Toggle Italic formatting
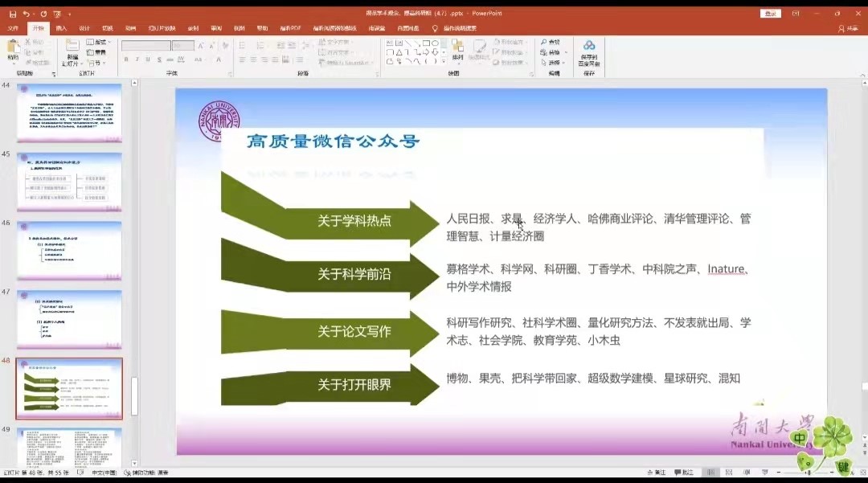The image size is (868, 483). (137, 59)
